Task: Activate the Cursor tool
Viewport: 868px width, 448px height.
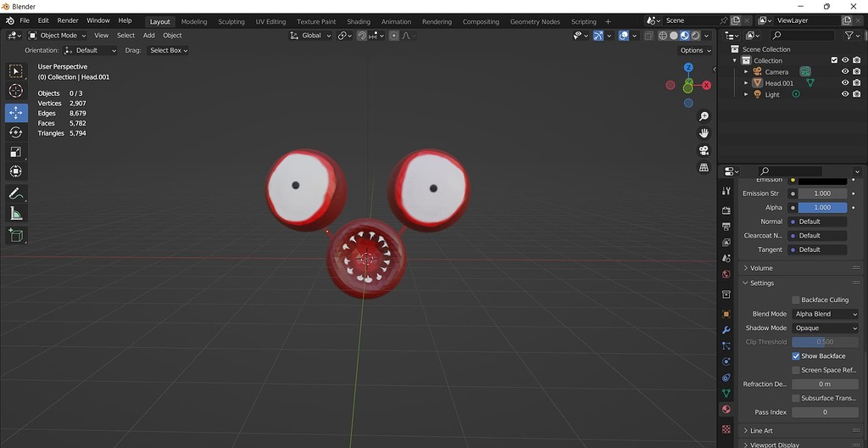Action: coord(16,91)
